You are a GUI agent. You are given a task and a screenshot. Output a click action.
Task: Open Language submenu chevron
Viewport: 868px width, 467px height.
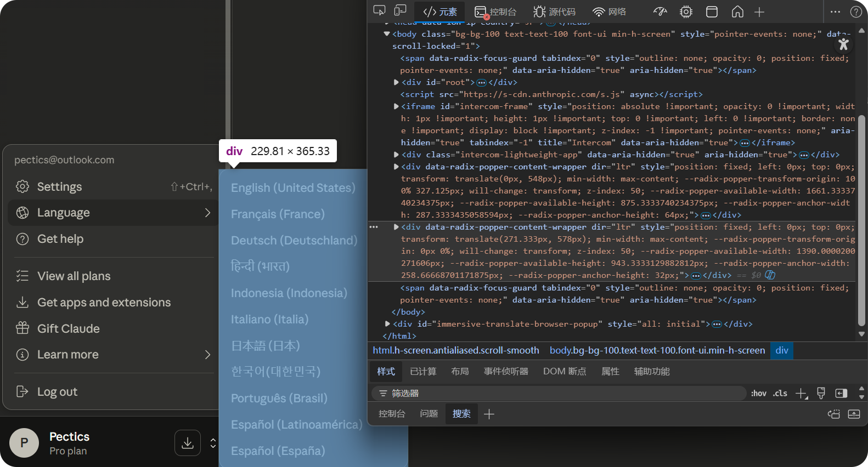208,213
